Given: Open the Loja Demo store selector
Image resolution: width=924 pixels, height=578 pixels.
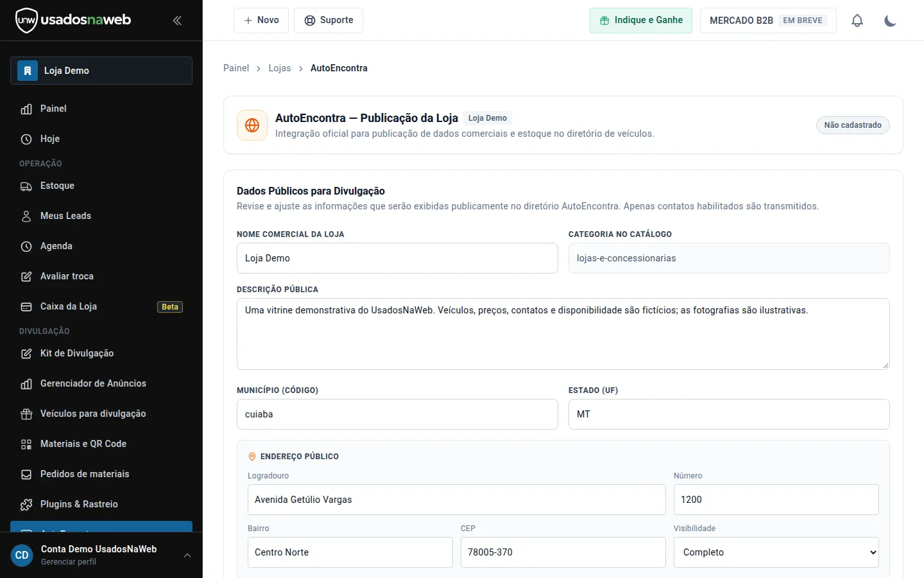Looking at the screenshot, I should (101, 71).
